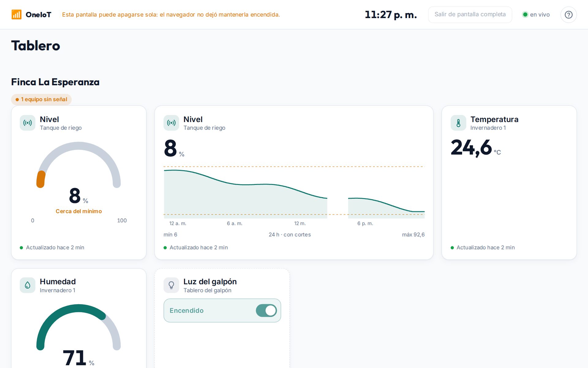Click the Cerca del mínimo warning label

[x=79, y=211]
